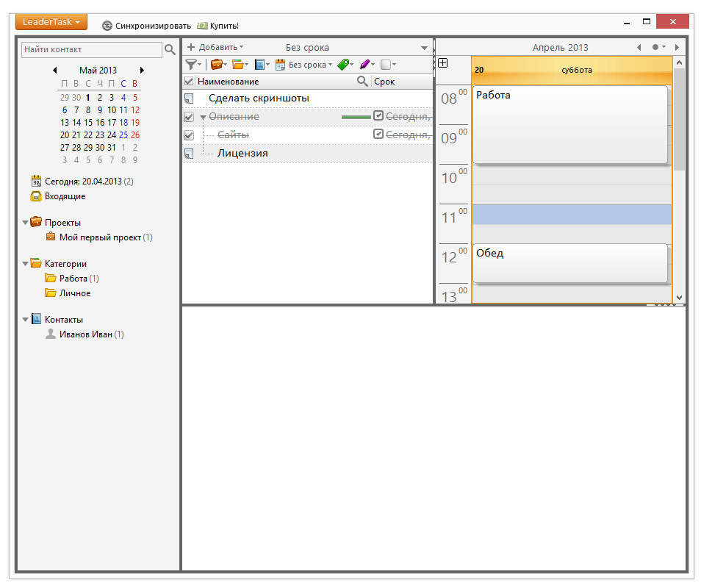Click the Контакты address book icon
701x588 pixels.
[x=36, y=319]
